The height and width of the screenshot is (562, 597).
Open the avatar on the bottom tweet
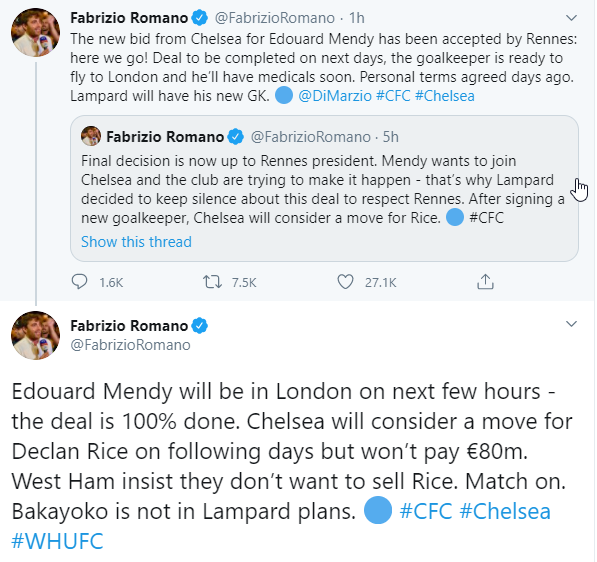[35, 335]
